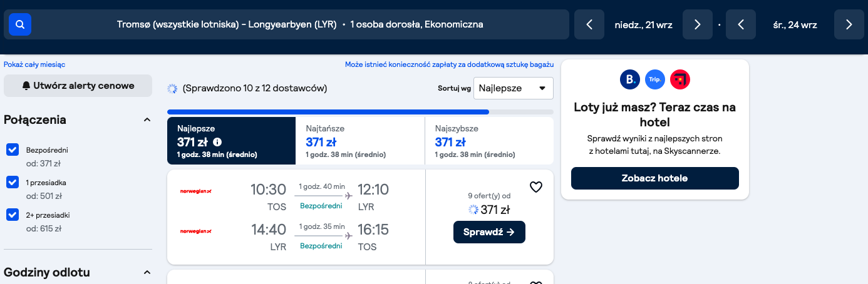The height and width of the screenshot is (284, 868).
Task: Uncheck the Bezpośredni connection filter
Action: (x=13, y=150)
